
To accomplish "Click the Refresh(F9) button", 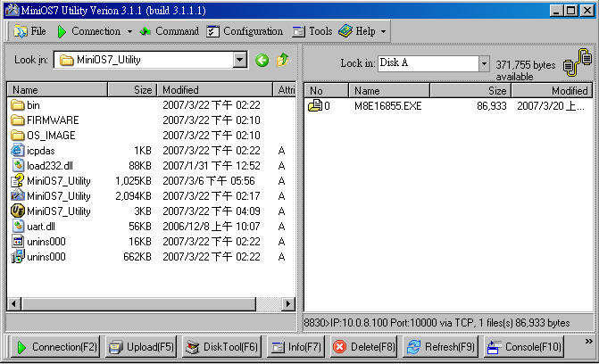I will click(x=440, y=347).
